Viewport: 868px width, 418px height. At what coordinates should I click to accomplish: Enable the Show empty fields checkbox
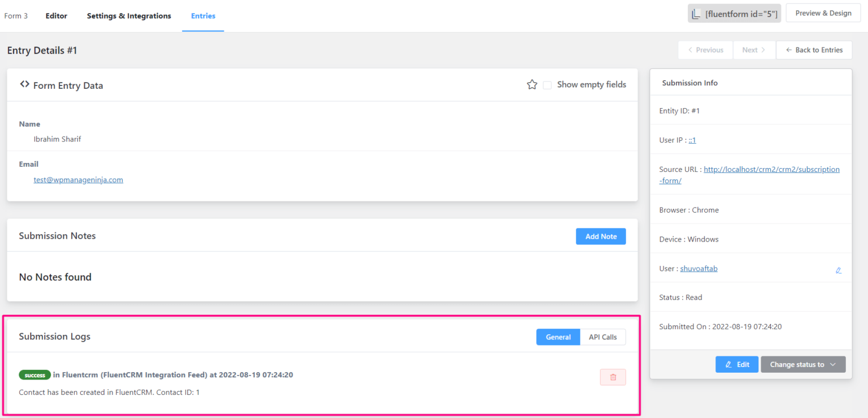pos(547,84)
